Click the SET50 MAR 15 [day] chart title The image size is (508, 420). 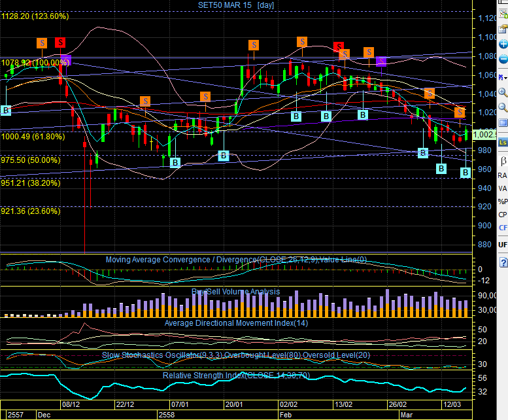(236, 5)
